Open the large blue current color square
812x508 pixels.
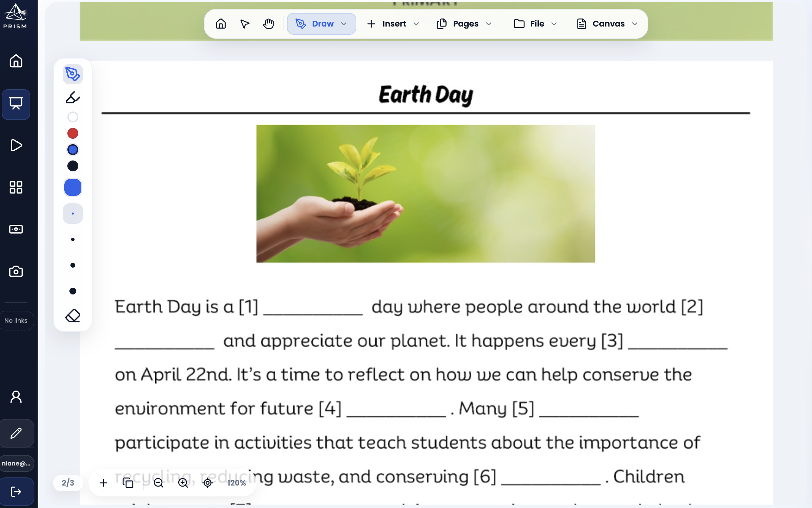73,187
